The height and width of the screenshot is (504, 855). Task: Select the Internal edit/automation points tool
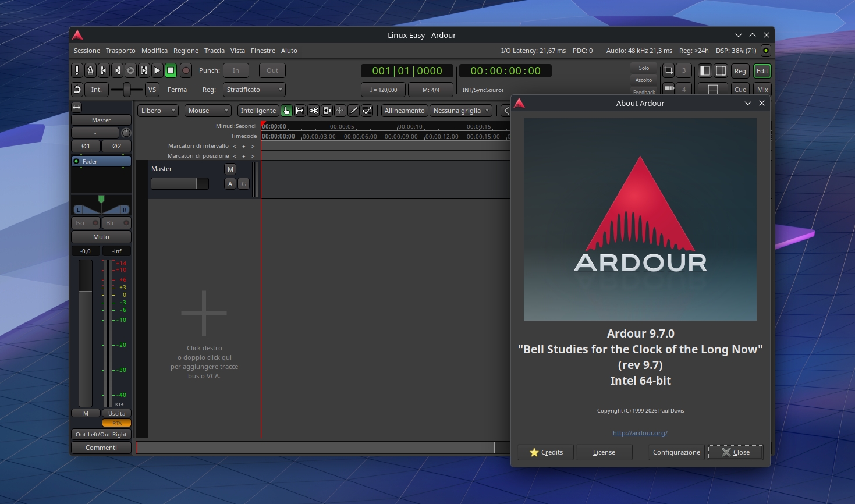(x=367, y=111)
